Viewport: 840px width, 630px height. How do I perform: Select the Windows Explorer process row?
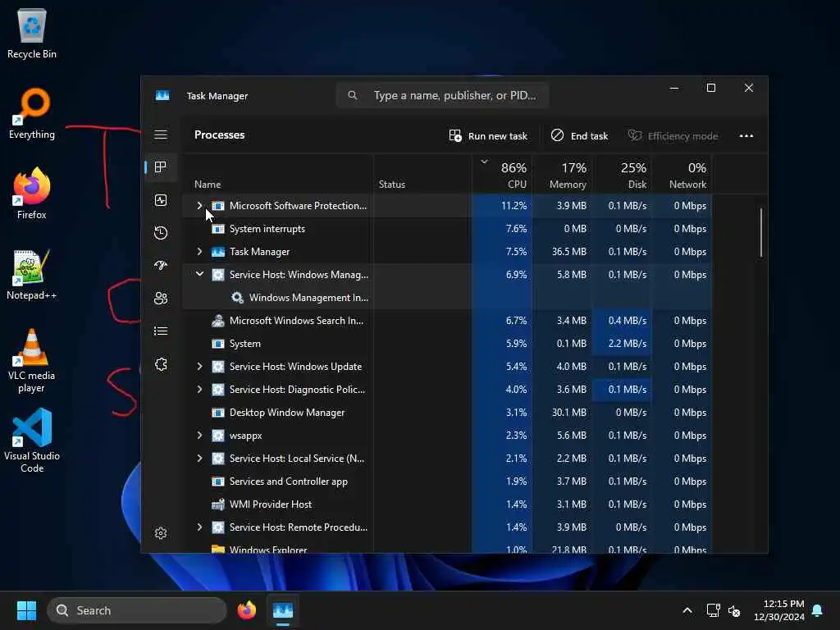pyautogui.click(x=447, y=547)
